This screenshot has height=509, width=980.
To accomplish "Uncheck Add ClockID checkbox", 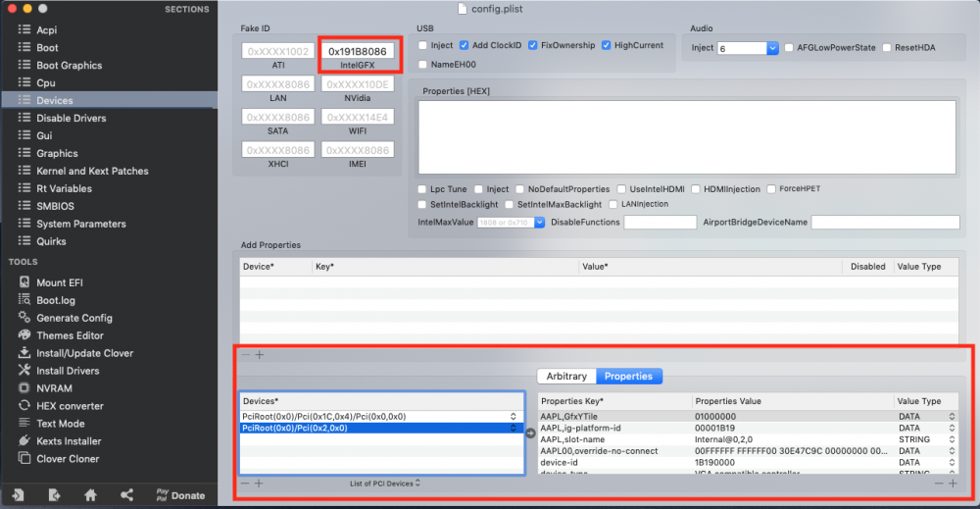I will [464, 45].
